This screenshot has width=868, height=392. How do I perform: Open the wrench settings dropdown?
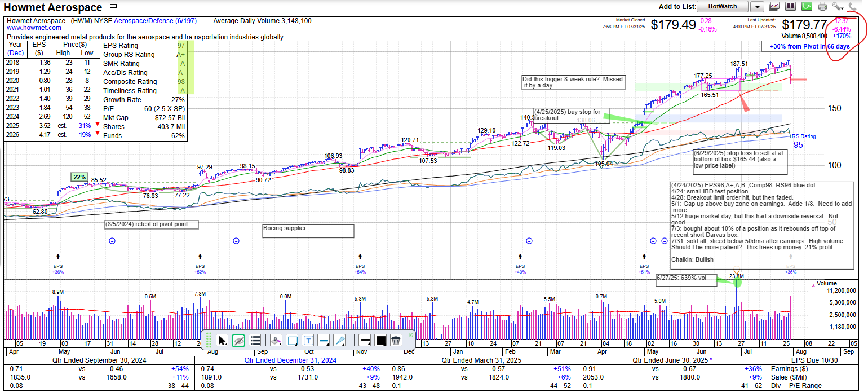838,7
